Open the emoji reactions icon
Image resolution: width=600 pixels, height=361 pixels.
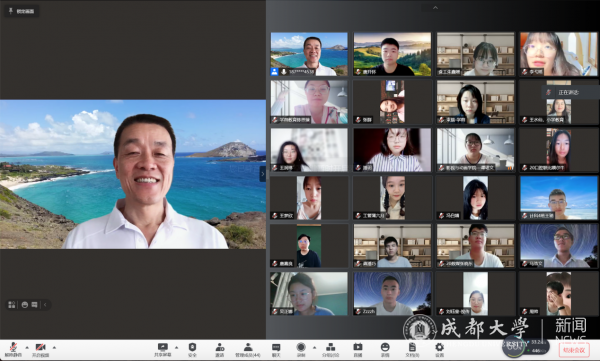pos(385,350)
